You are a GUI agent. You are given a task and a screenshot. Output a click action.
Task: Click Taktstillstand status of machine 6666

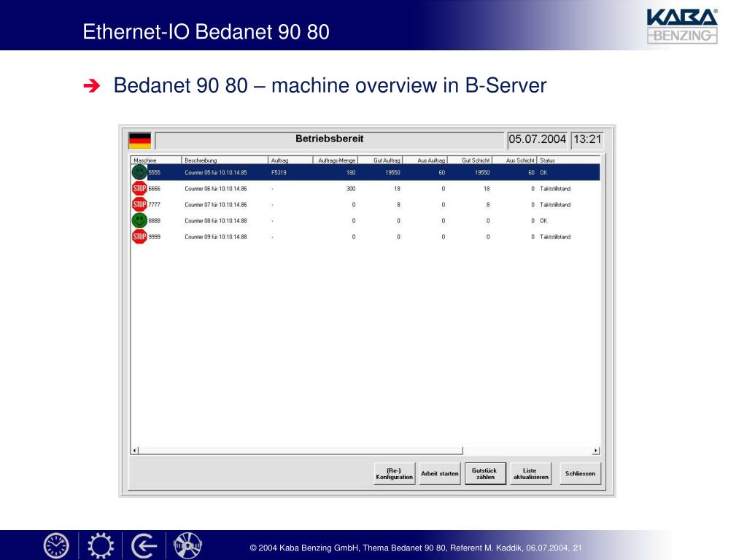pos(555,189)
